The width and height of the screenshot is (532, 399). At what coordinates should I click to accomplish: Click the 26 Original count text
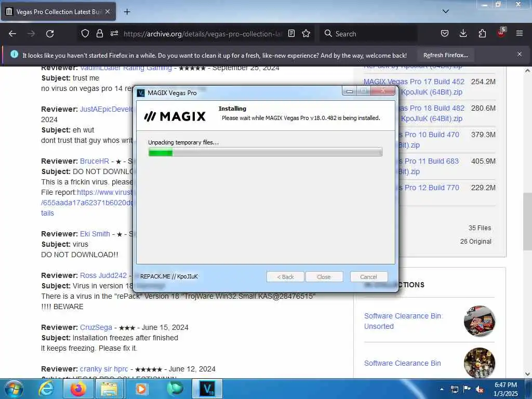point(476,242)
